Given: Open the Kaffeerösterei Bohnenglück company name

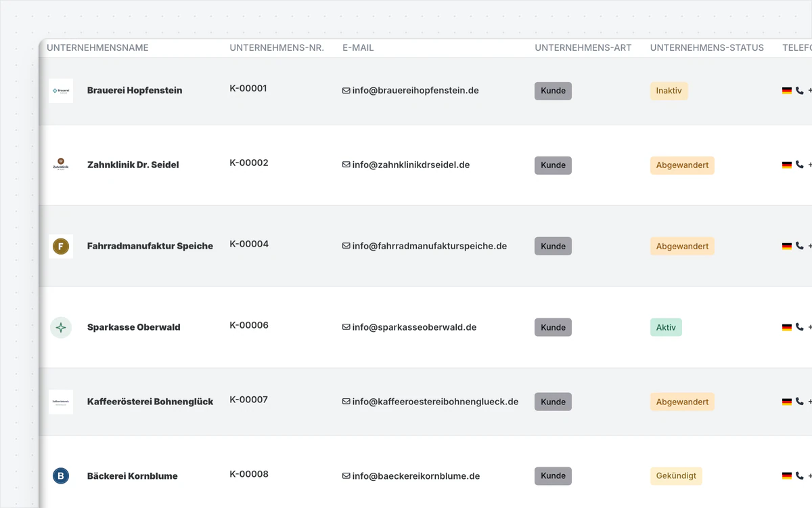Looking at the screenshot, I should click(x=150, y=402).
